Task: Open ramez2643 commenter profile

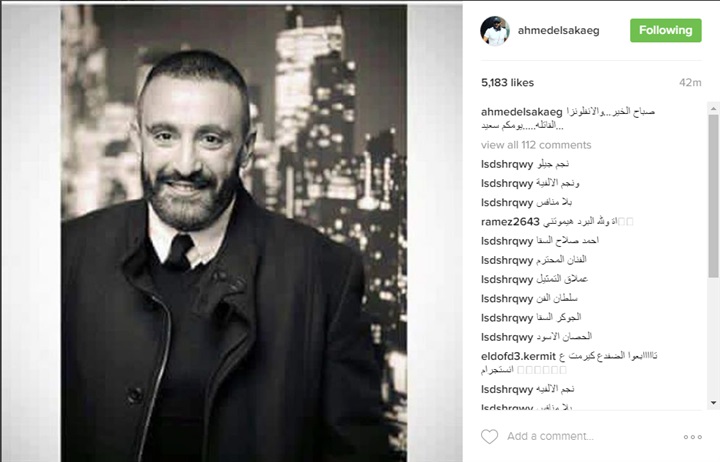Action: tap(510, 222)
